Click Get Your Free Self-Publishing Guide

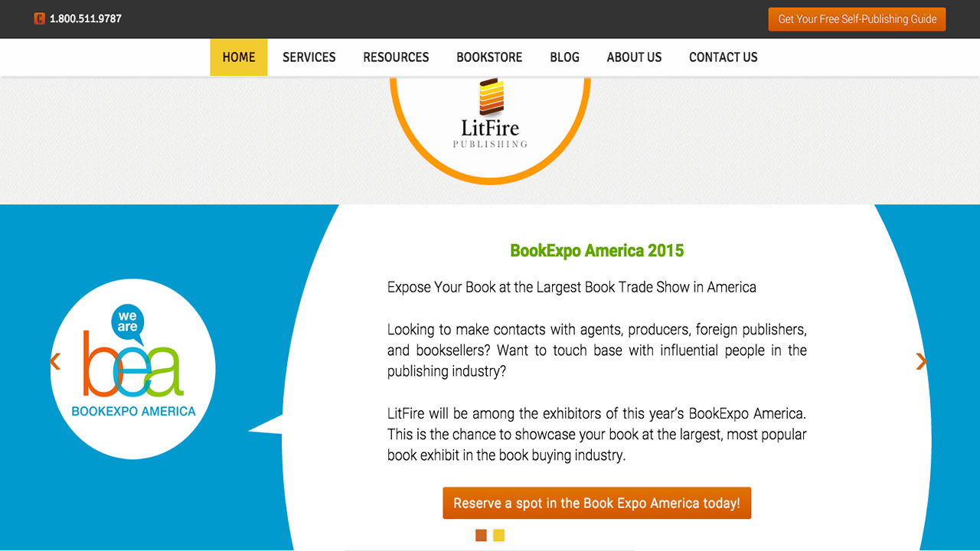click(x=856, y=18)
